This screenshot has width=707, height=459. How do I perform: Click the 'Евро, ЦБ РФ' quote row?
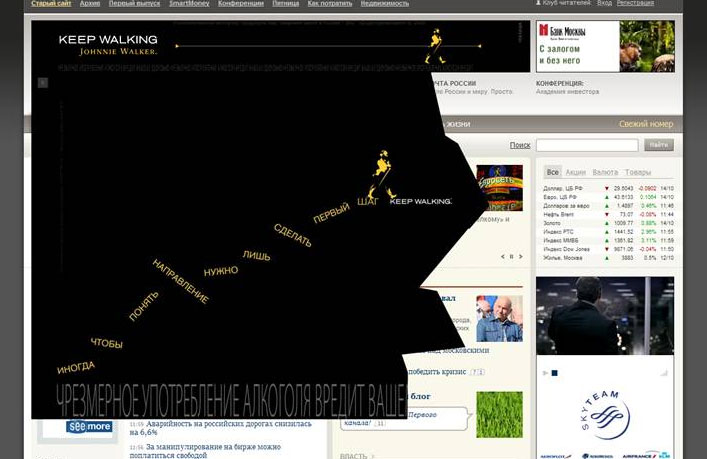[x=608, y=197]
